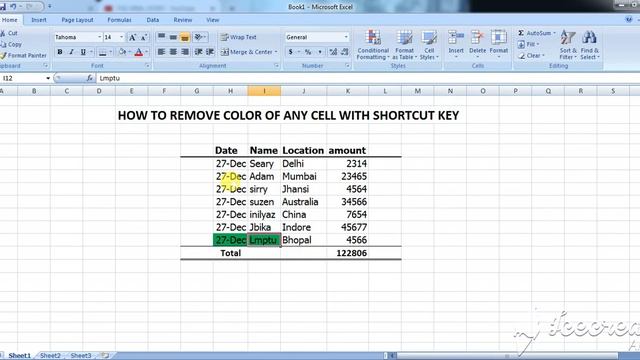Click the Undo icon in quick access toolbar
Viewport: 640px width, 360px height.
[x=13, y=7]
